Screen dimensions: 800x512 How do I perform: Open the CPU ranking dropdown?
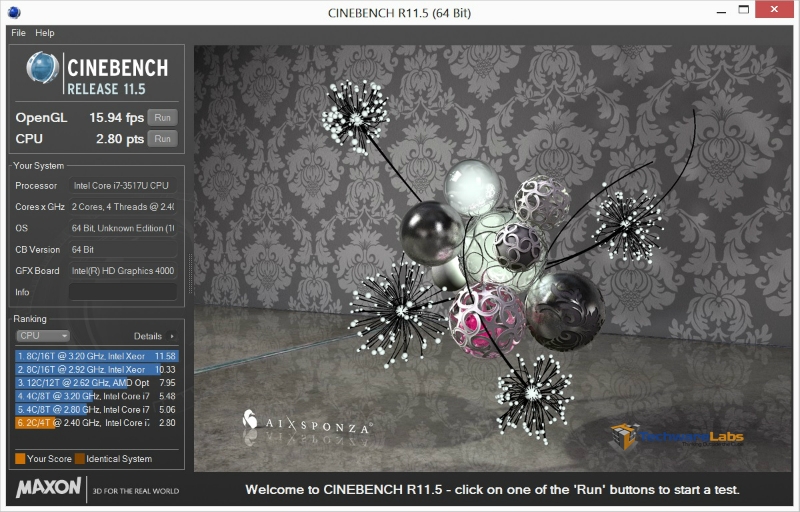[x=43, y=336]
